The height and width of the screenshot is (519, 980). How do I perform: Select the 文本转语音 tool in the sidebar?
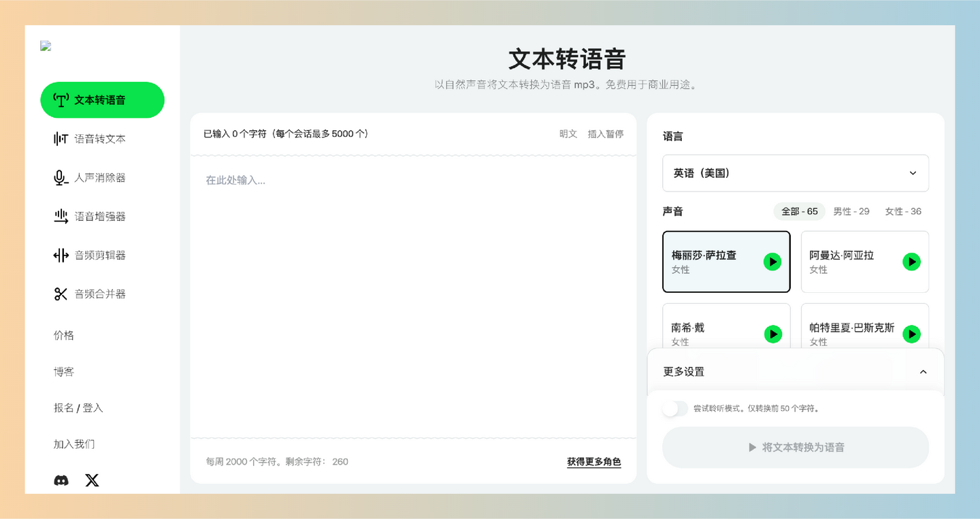pyautogui.click(x=102, y=99)
